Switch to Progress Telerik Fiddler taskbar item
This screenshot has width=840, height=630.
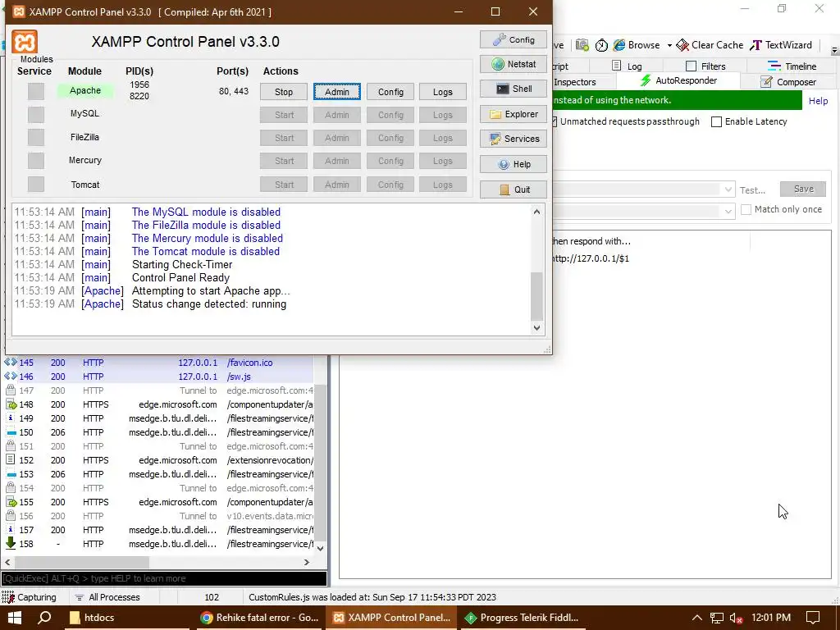coord(522,618)
